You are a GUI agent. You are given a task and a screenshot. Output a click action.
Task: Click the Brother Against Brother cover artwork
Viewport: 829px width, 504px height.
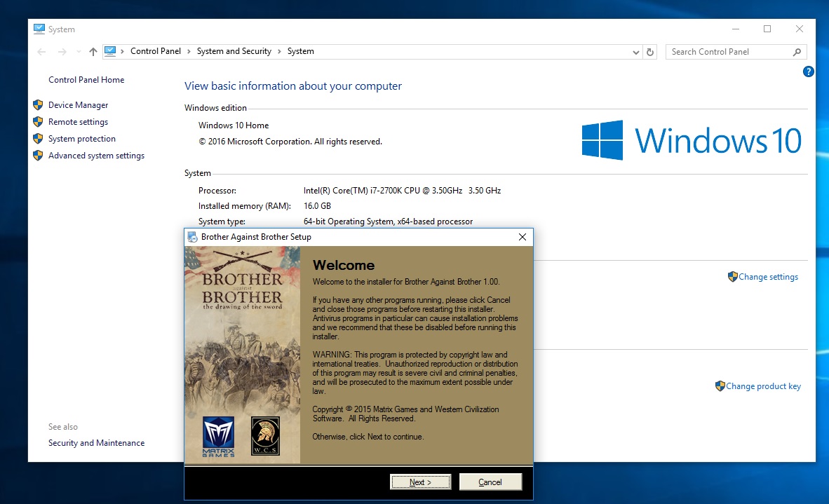coord(242,355)
